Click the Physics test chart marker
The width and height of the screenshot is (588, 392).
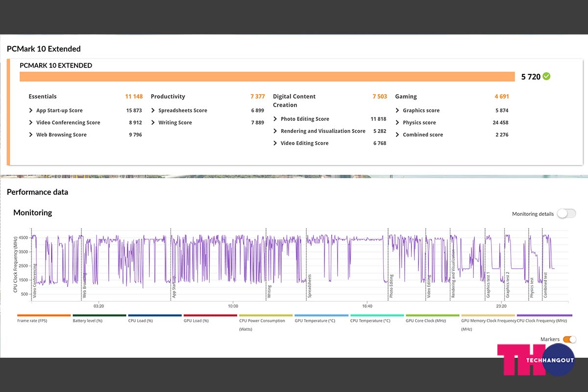[x=532, y=288]
